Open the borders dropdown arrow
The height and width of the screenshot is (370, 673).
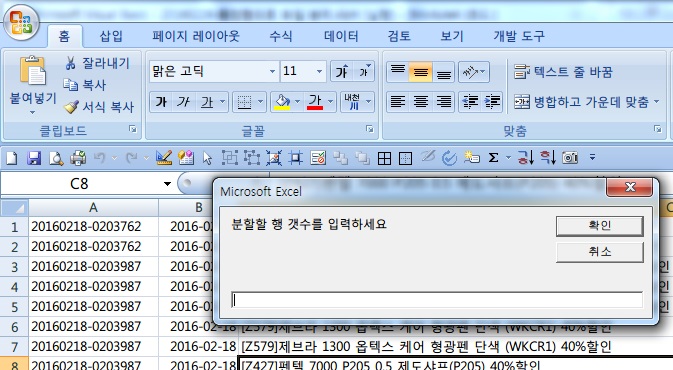click(261, 102)
